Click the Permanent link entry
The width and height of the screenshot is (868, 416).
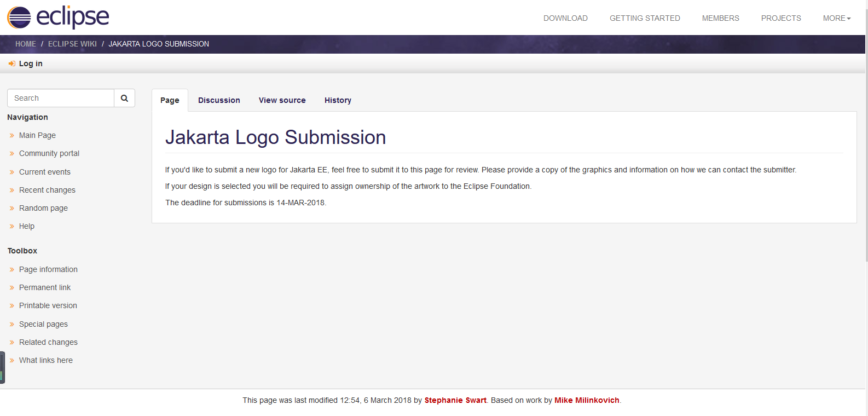click(x=45, y=287)
